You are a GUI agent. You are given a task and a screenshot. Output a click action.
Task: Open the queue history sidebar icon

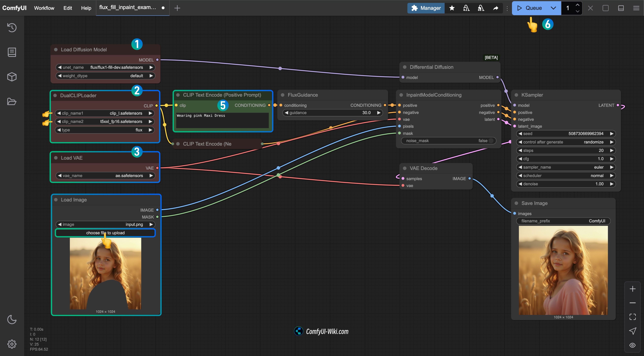tap(12, 28)
